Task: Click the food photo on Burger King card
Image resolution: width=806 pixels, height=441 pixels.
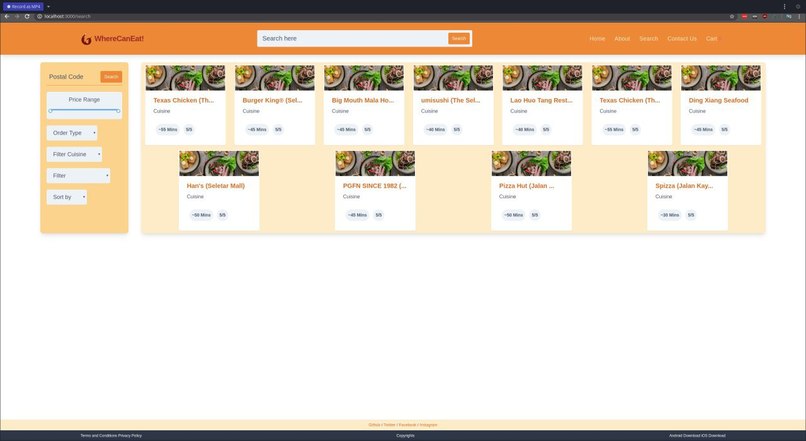Action: tap(274, 78)
